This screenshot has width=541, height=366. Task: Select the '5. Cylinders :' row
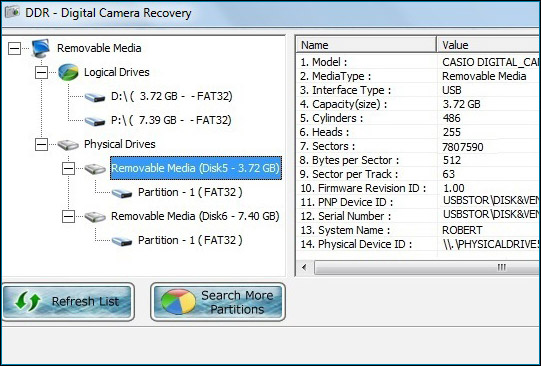(419, 118)
